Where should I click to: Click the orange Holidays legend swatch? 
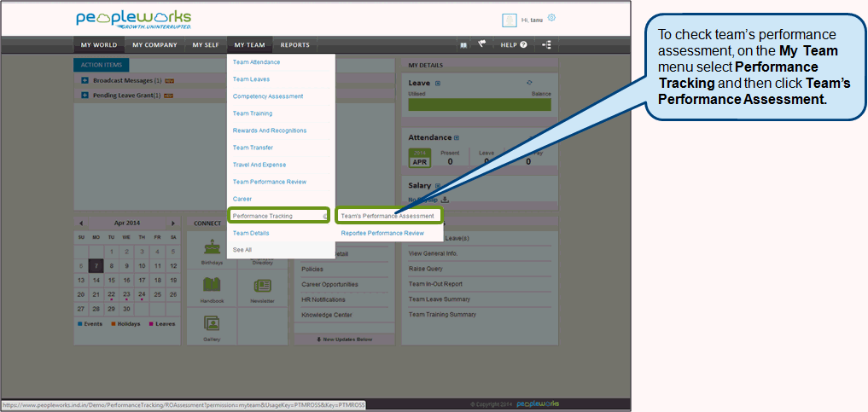point(114,324)
